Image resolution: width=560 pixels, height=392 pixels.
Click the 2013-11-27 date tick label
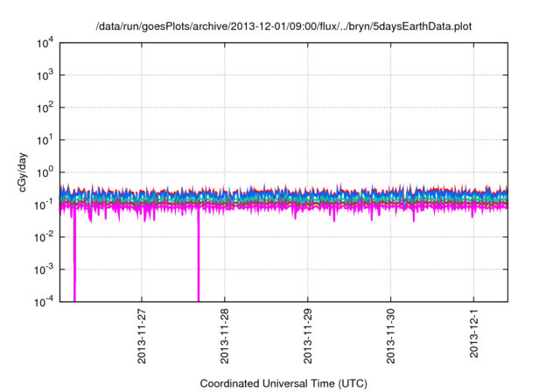click(142, 336)
